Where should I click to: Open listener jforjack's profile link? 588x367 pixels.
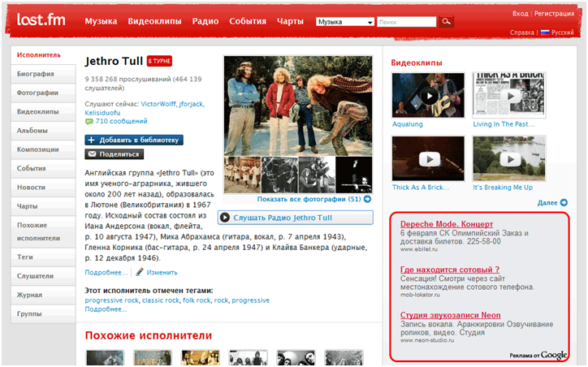click(191, 104)
